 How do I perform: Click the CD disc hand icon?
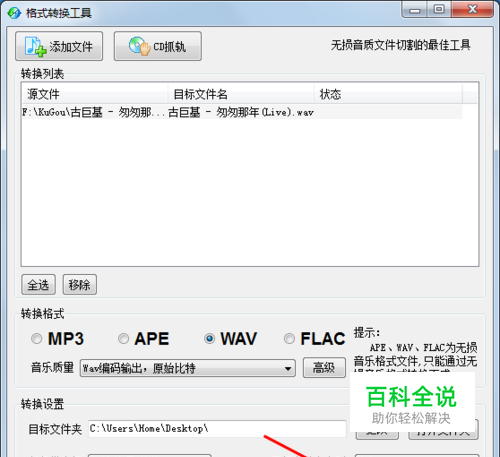(140, 46)
